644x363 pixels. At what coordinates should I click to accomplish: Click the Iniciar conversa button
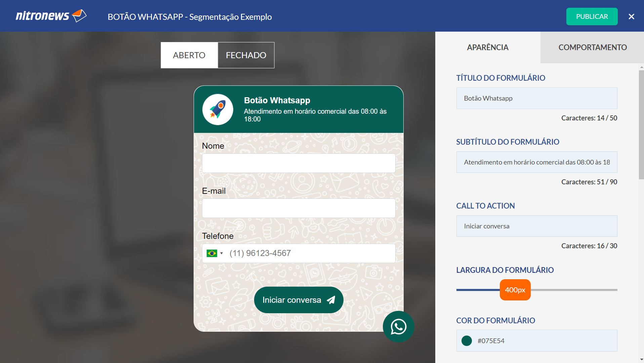point(298,300)
